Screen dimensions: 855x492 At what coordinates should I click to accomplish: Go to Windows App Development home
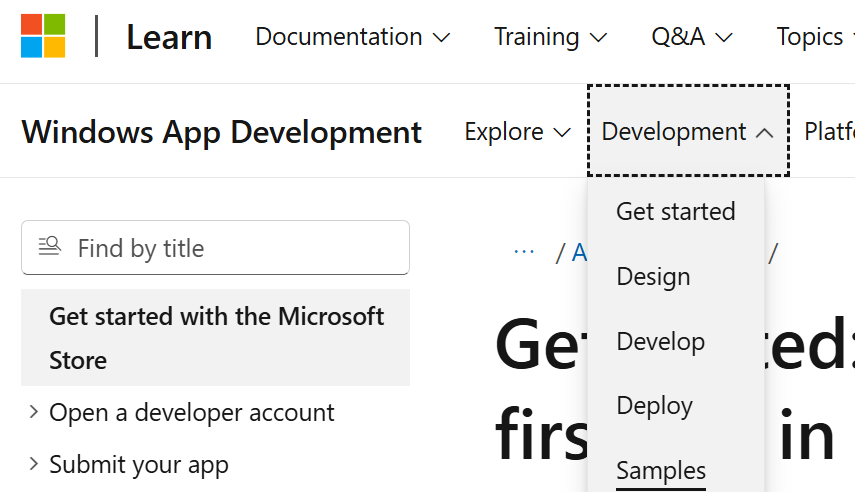pyautogui.click(x=221, y=132)
